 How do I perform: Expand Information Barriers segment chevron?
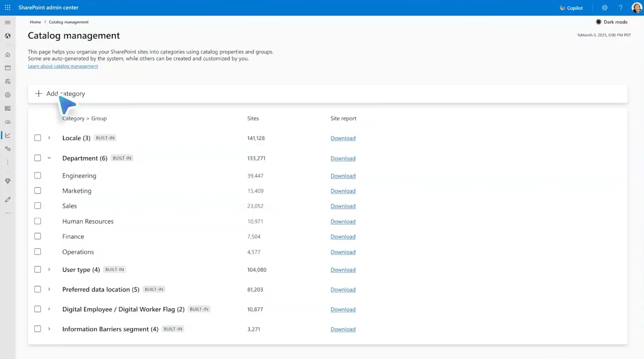coord(49,329)
